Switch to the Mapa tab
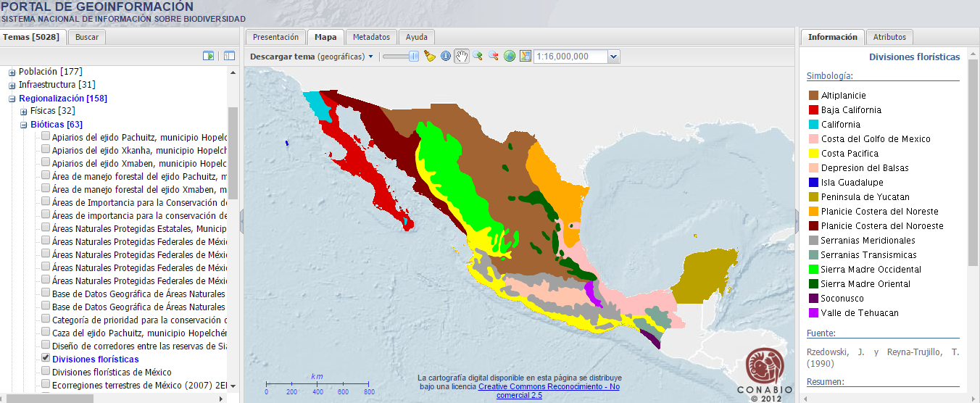The image size is (980, 403). pyautogui.click(x=325, y=37)
